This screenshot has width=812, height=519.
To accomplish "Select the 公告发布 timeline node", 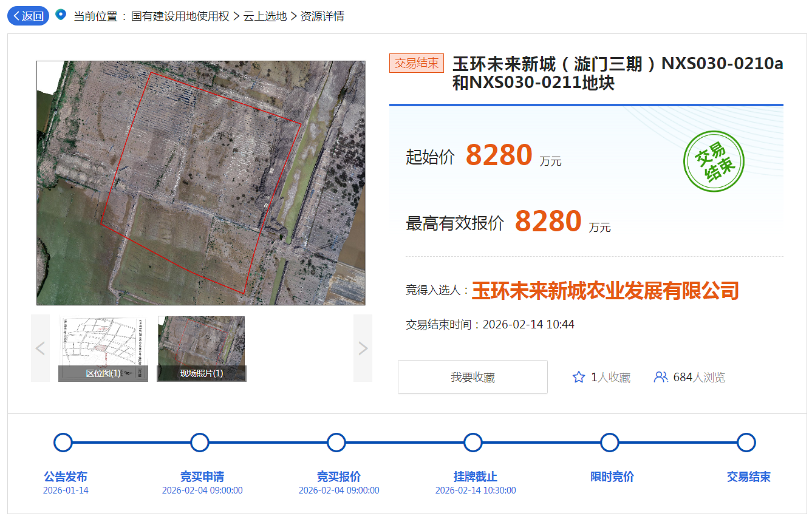I will pyautogui.click(x=63, y=443).
